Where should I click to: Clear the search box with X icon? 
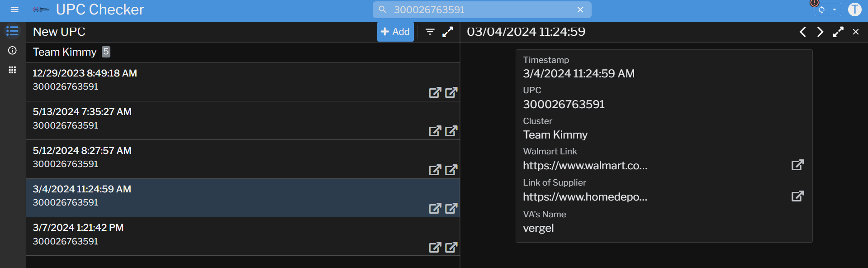[x=580, y=10]
